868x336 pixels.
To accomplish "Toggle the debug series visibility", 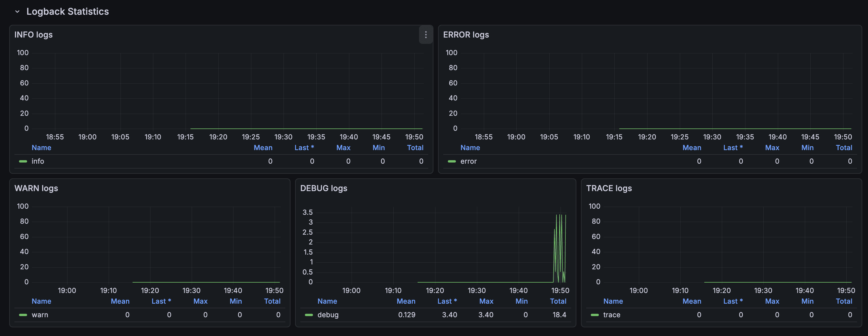I will (328, 315).
